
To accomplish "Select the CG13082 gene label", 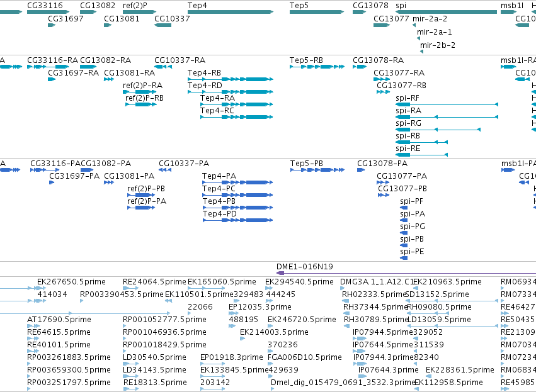I will [98, 6].
